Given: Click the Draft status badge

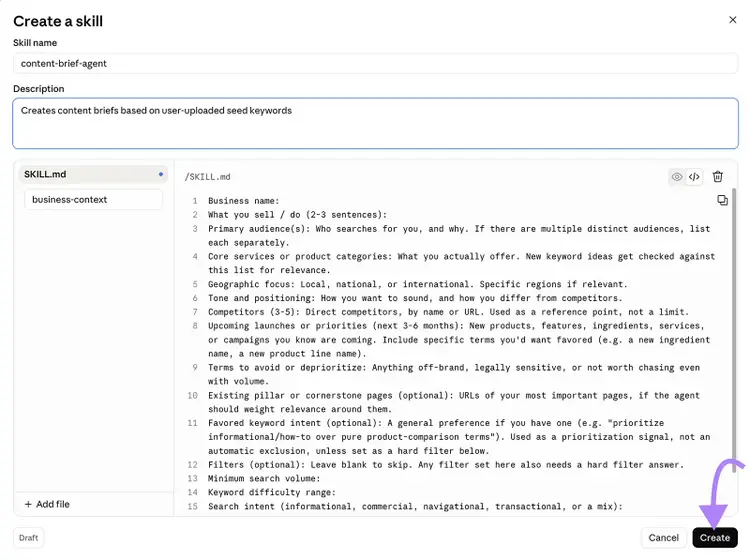Looking at the screenshot, I should click(28, 538).
